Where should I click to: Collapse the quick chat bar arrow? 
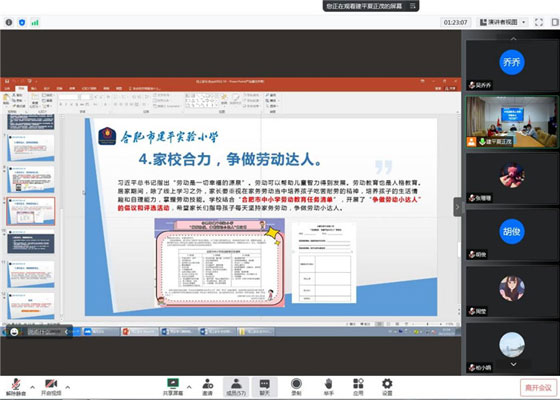[x=66, y=332]
